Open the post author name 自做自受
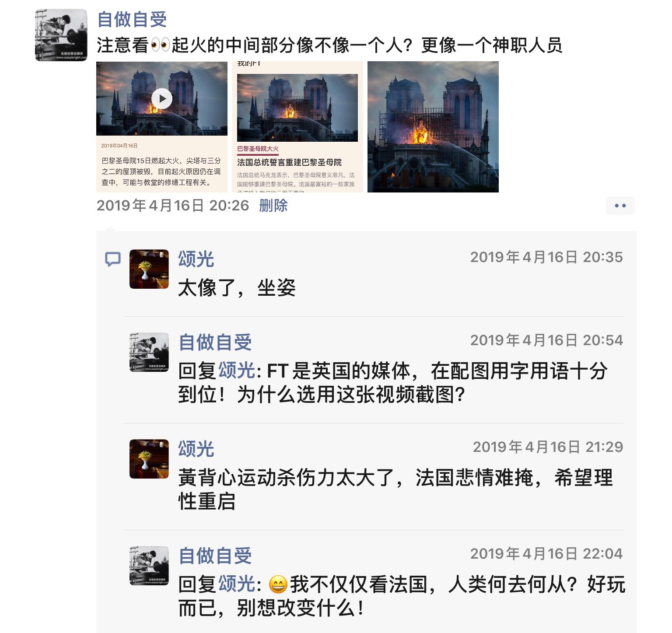Image resolution: width=672 pixels, height=633 pixels. pyautogui.click(x=132, y=19)
